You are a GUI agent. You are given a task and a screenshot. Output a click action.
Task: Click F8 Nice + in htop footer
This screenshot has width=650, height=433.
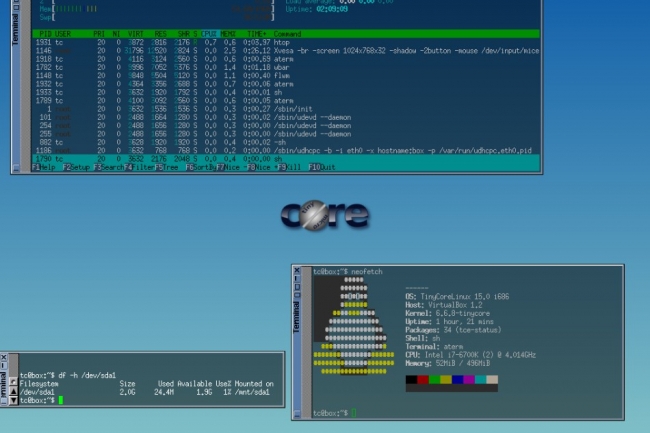point(262,167)
